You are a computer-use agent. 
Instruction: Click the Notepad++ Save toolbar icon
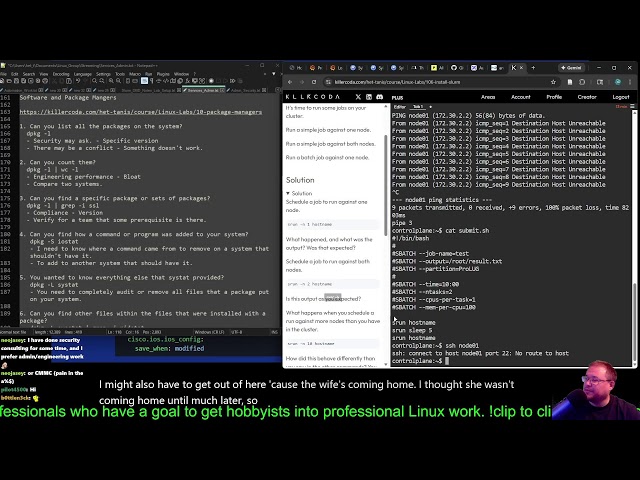click(x=16, y=81)
